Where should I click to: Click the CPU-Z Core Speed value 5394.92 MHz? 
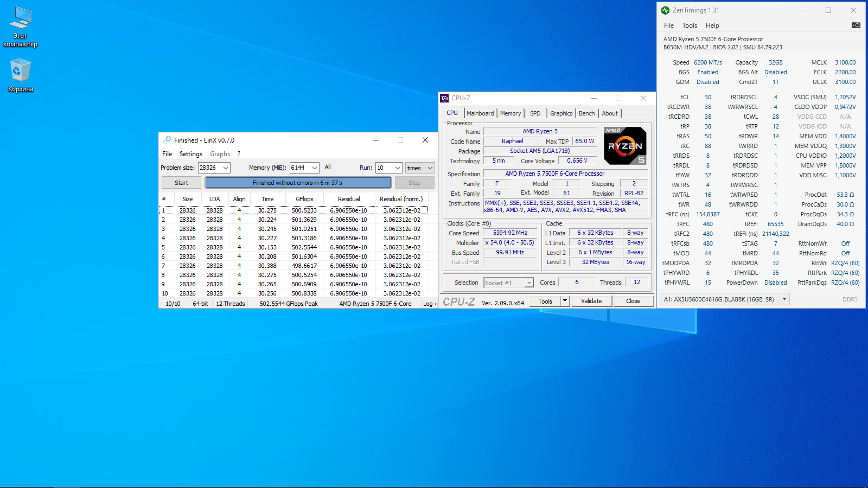[x=510, y=233]
